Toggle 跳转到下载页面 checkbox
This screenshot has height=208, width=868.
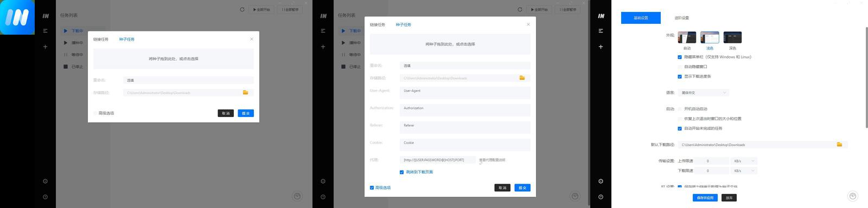pyautogui.click(x=402, y=172)
